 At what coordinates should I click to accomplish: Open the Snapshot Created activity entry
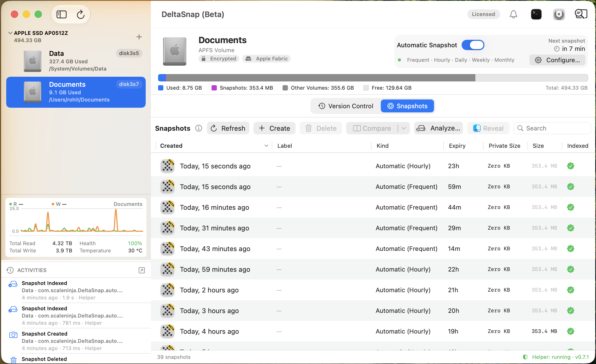click(x=76, y=341)
